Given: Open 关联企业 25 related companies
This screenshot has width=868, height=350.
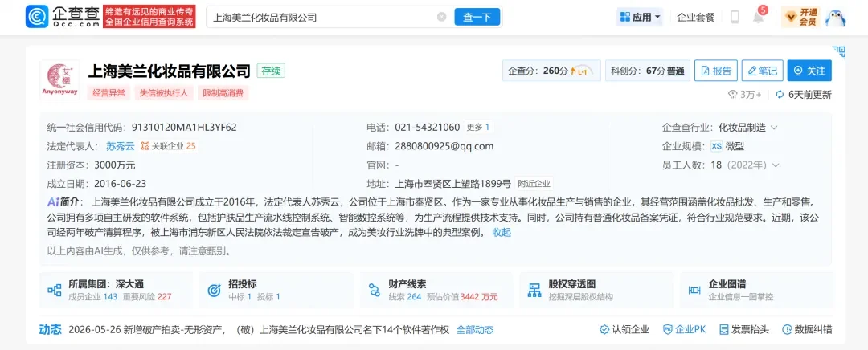Looking at the screenshot, I should 169,147.
